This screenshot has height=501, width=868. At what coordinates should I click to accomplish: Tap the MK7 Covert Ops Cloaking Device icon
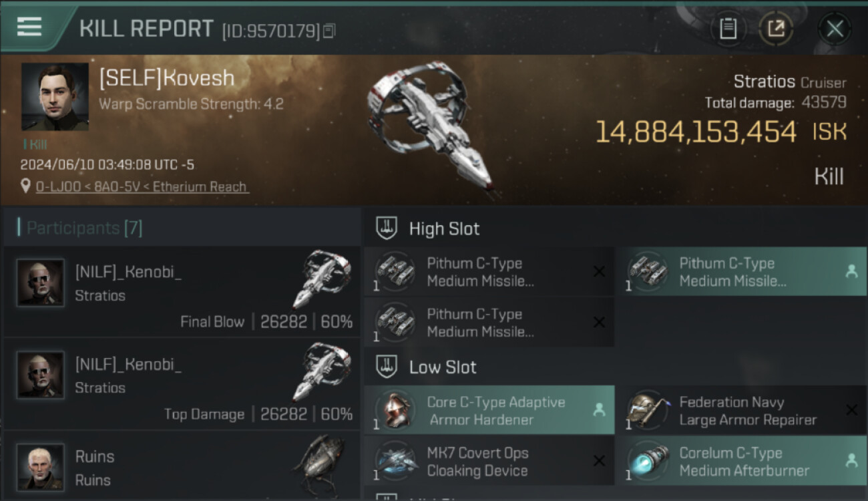(395, 462)
